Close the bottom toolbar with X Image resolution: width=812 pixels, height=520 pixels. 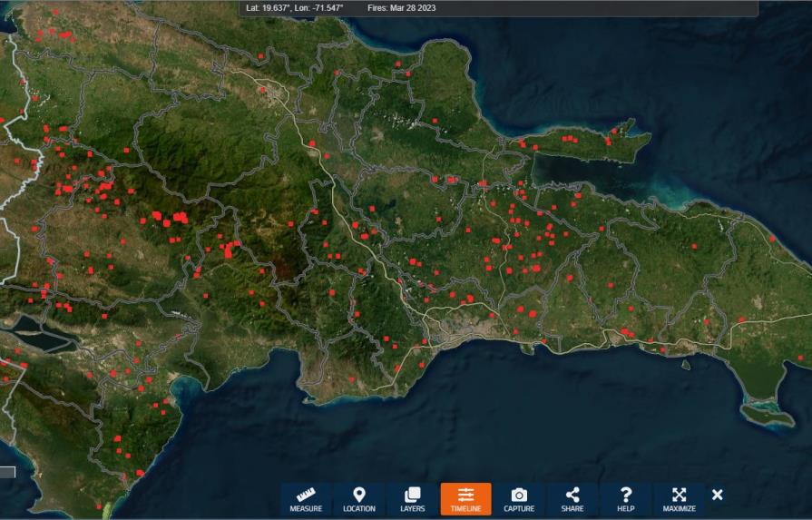(718, 495)
